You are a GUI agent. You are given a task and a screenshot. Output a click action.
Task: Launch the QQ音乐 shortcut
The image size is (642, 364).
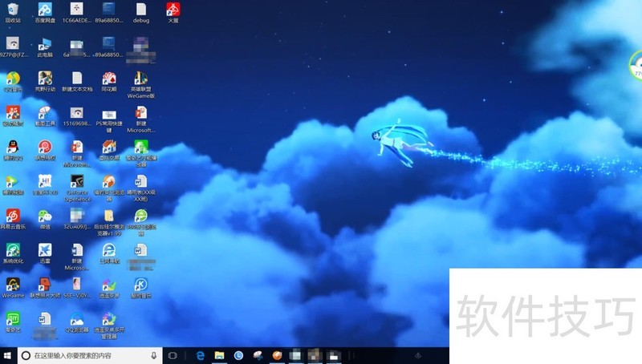(13, 81)
